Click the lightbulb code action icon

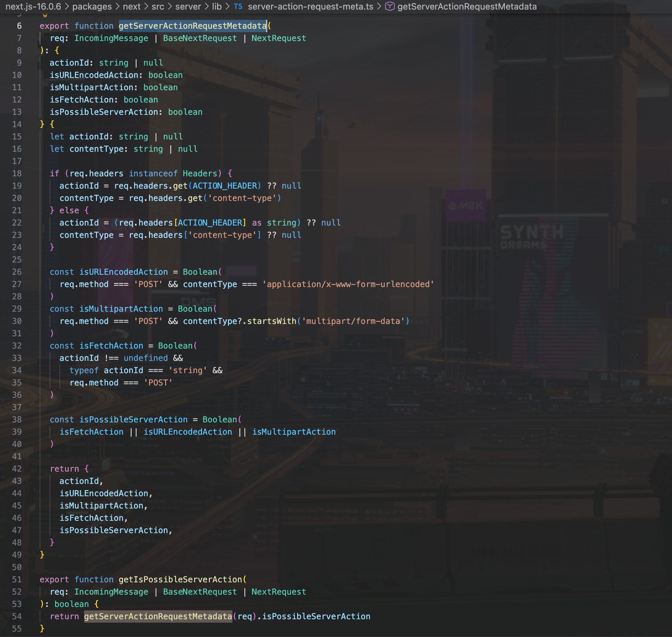[x=45, y=15]
